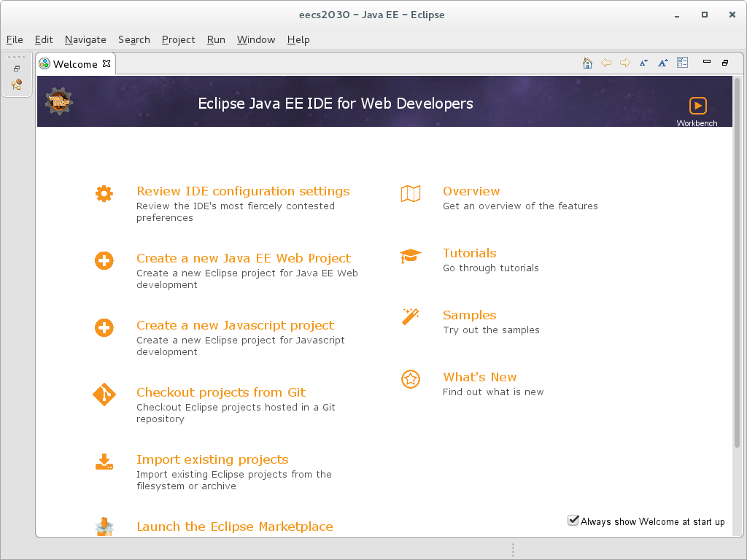Open the Help menu
This screenshot has width=747, height=560.
coord(298,39)
